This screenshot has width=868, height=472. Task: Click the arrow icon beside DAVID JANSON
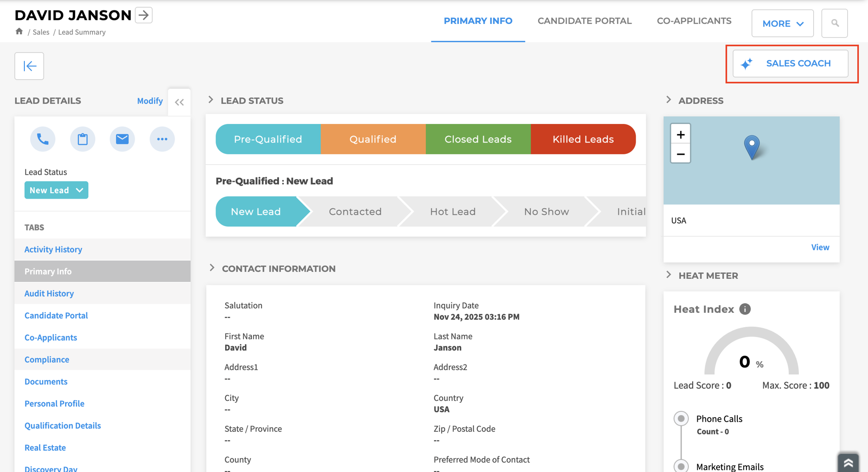click(x=143, y=15)
